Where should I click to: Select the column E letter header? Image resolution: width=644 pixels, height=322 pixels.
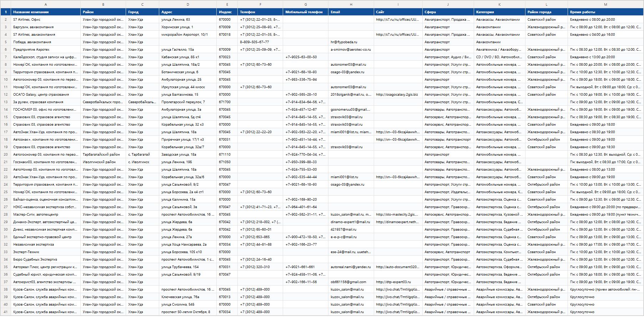pyautogui.click(x=227, y=4)
